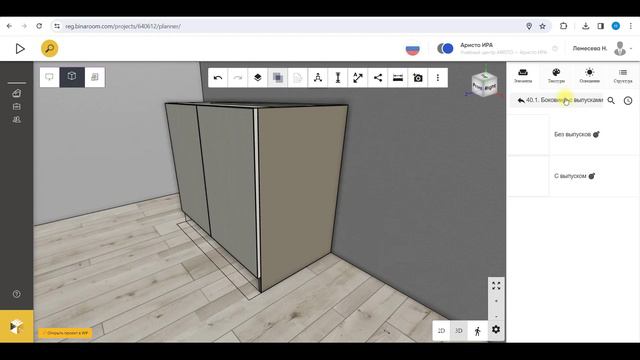
Task: Enable walk mode with person icon
Action: (x=478, y=331)
